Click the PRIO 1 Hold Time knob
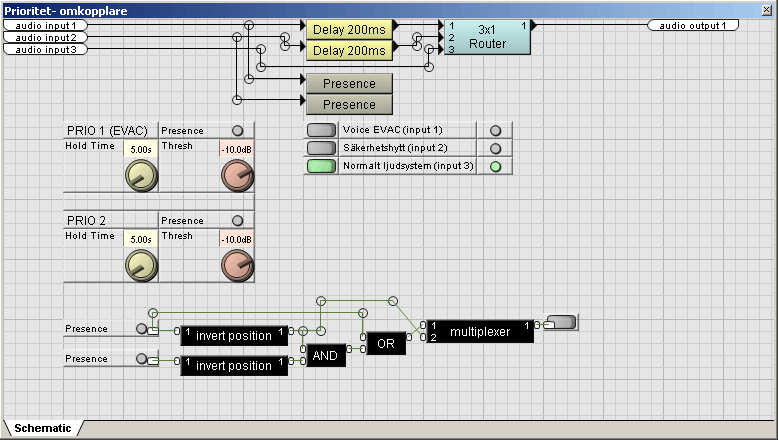The width and height of the screenshot is (778, 440). [137, 177]
